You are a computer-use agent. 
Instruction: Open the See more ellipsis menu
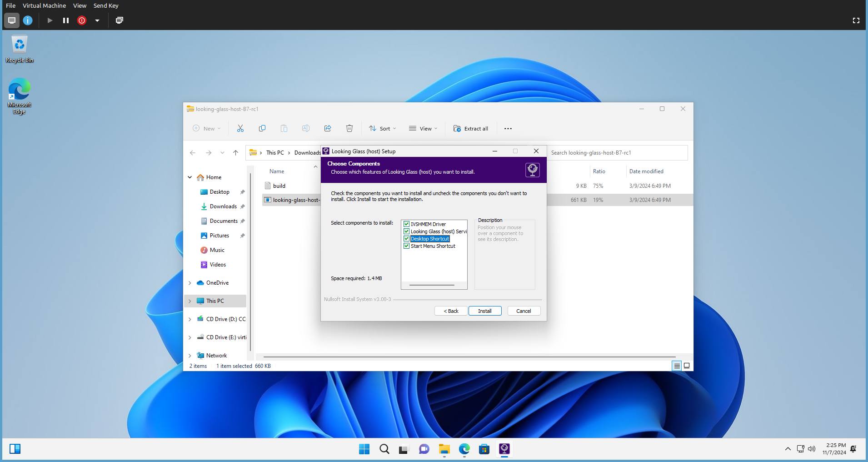(x=508, y=129)
